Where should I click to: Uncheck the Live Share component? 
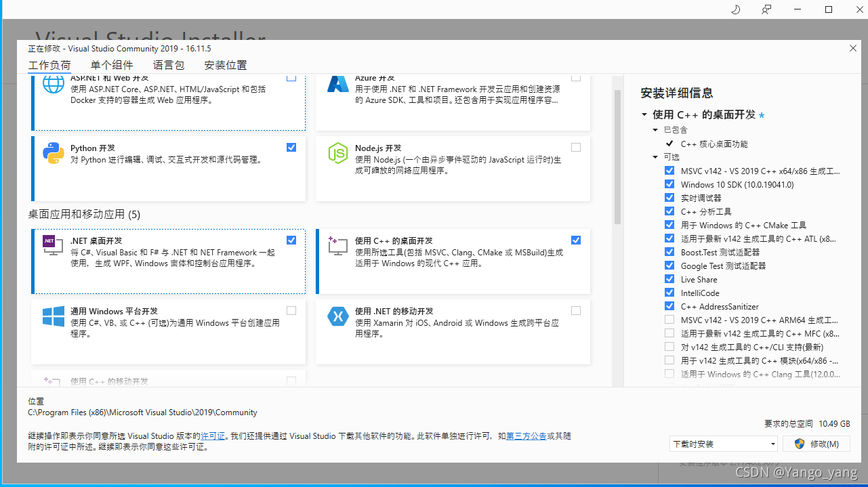point(669,279)
